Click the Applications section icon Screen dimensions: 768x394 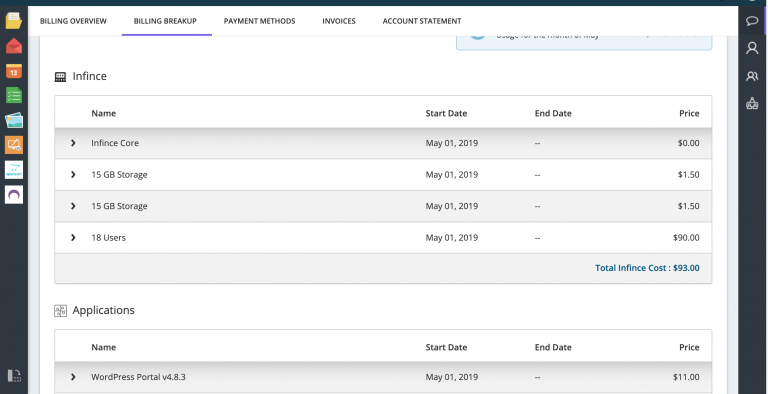tap(60, 311)
